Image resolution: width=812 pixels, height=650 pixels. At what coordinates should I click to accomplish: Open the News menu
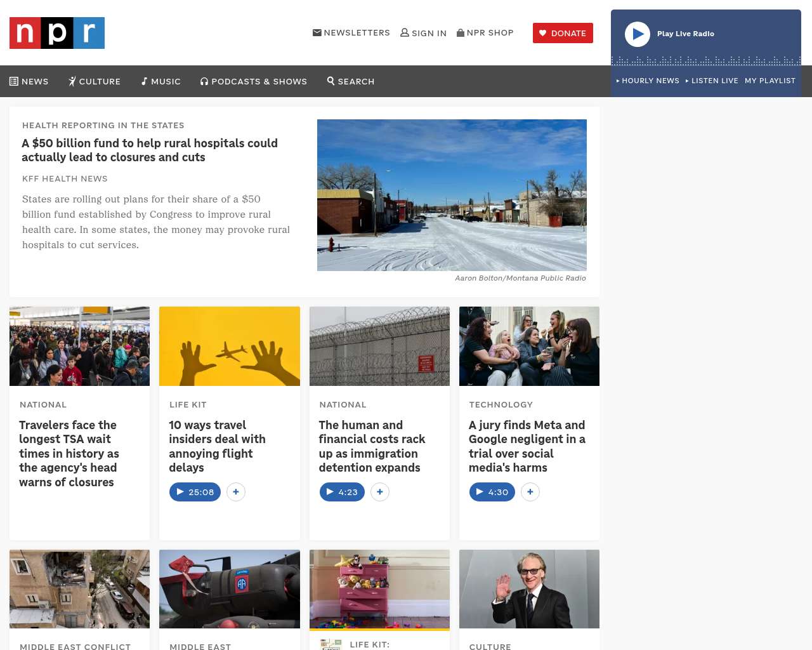coord(29,81)
